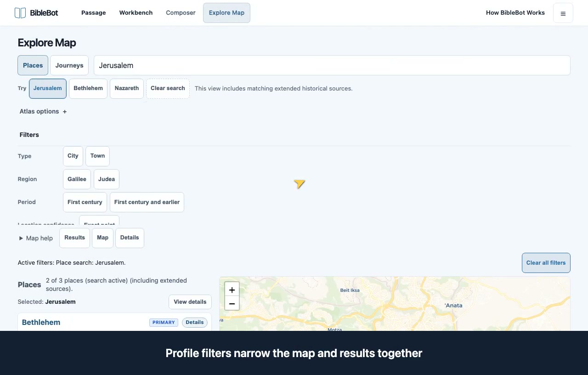The image size is (588, 375).
Task: Open the Composer tab
Action: click(x=181, y=13)
